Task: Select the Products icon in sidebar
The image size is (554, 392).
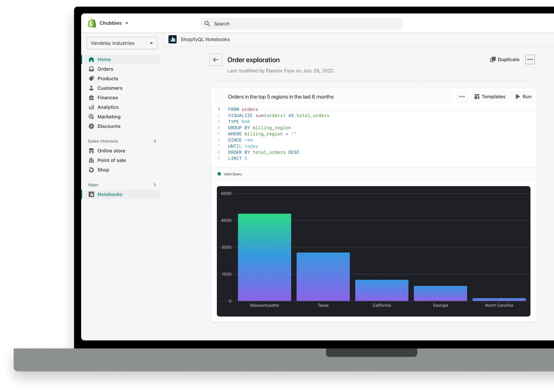Action: point(91,78)
